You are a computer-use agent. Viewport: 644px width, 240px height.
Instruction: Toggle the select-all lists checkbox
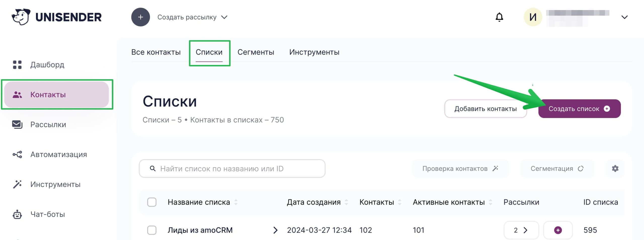point(152,202)
